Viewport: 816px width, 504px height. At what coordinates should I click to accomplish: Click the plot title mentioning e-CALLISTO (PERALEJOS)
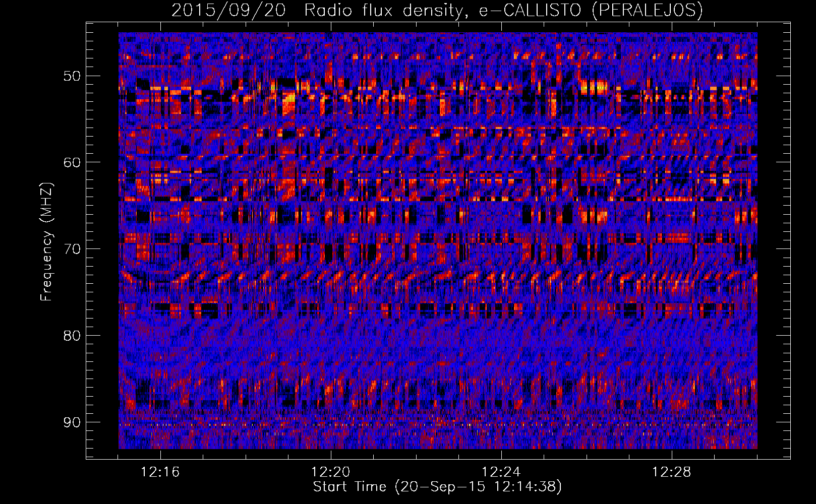(437, 10)
